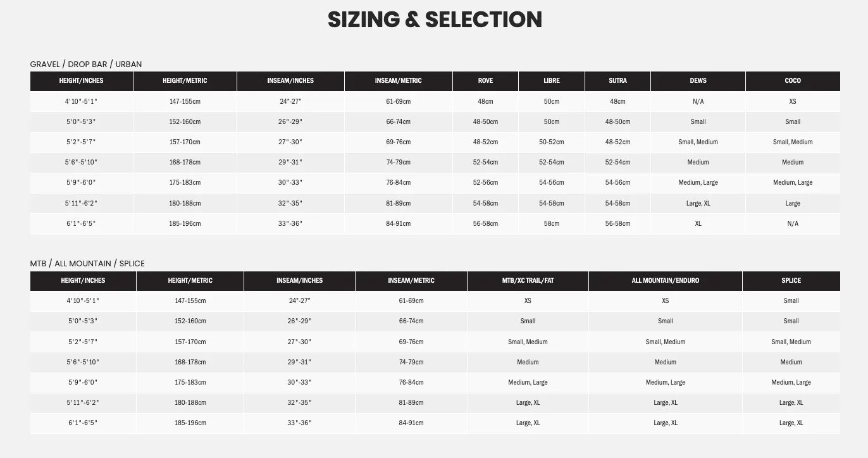
Task: Click the SIZING & SELECTION heading
Action: tap(435, 20)
